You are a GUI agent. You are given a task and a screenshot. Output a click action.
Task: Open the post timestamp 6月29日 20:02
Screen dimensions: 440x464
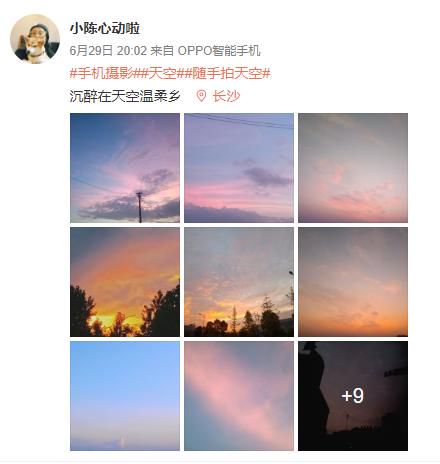click(x=108, y=51)
